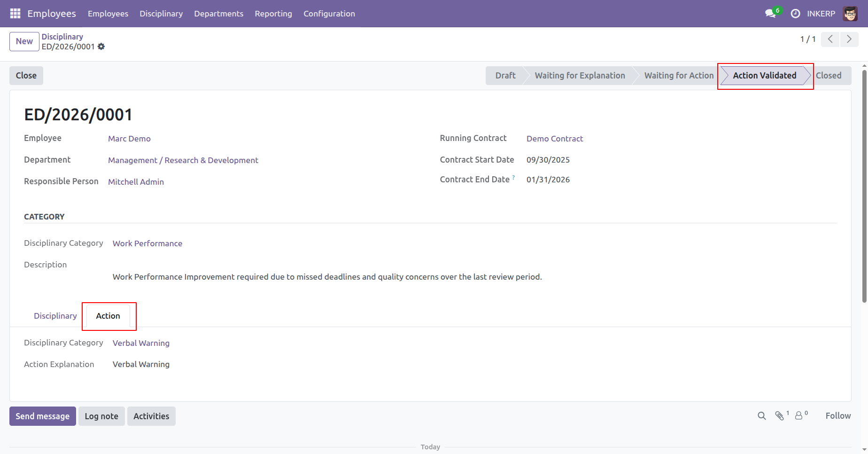
Task: Select the Action tab
Action: [108, 316]
